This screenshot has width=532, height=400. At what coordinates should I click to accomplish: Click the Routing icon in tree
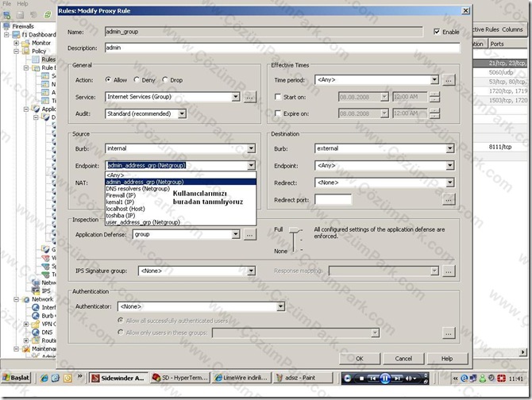coord(36,340)
